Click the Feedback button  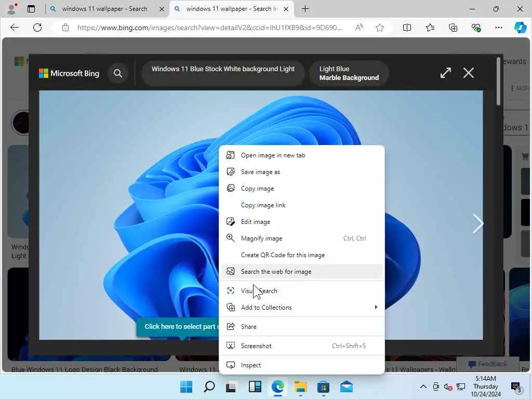coord(487,364)
